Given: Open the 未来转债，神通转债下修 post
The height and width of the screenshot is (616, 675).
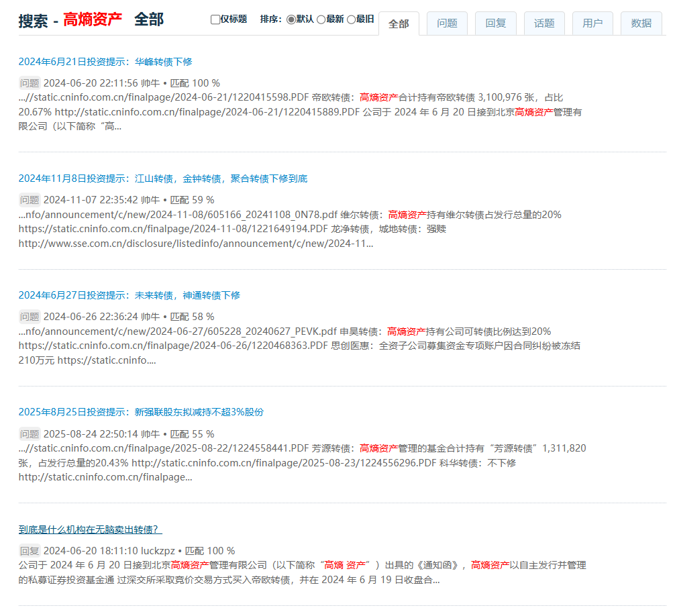Looking at the screenshot, I should (129, 295).
